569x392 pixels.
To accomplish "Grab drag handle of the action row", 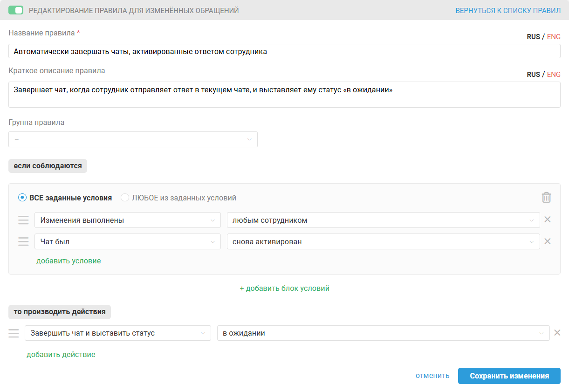I will (x=14, y=333).
